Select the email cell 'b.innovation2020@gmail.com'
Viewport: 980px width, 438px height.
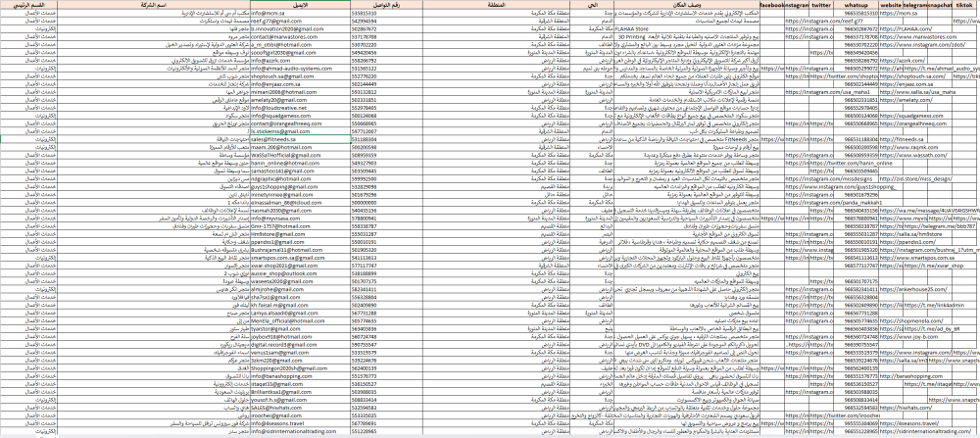(300, 28)
